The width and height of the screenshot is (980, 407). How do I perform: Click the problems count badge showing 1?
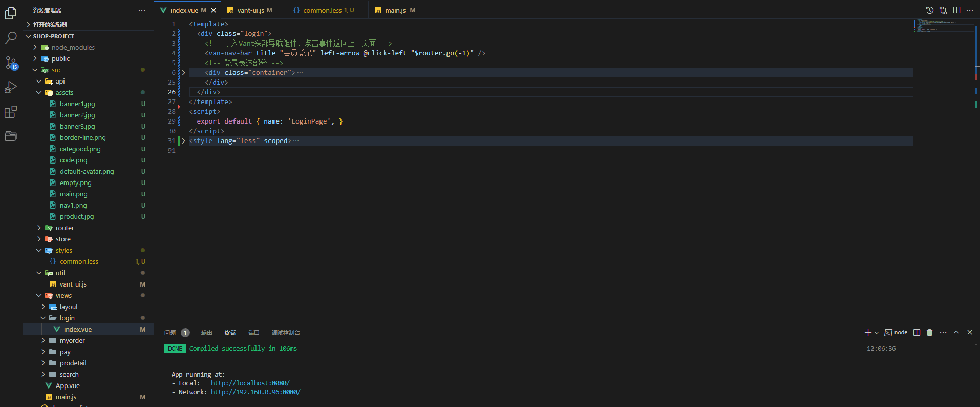point(185,333)
